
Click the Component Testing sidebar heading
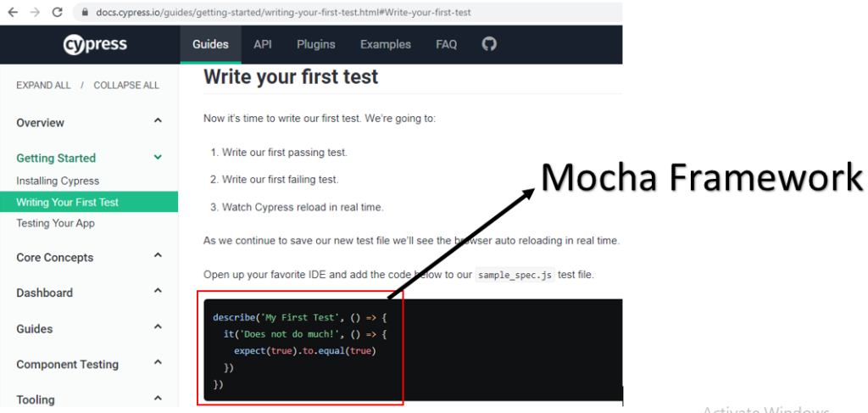[x=67, y=365]
